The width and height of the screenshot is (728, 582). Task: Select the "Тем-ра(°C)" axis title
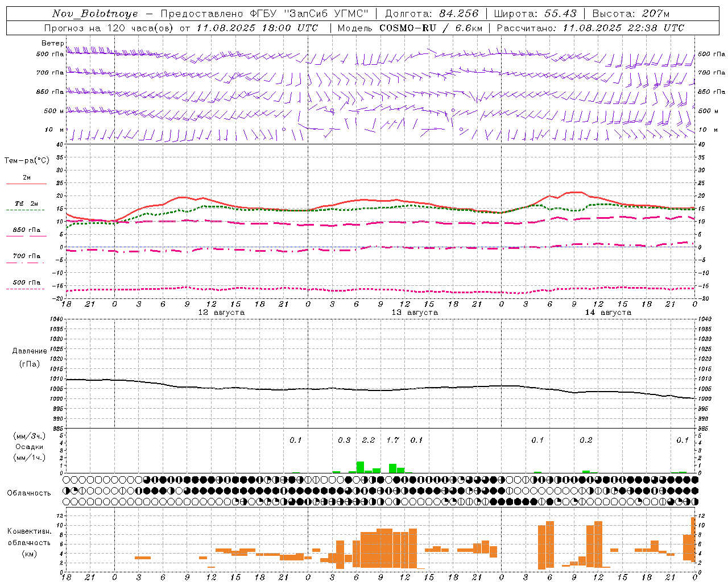[x=27, y=160]
